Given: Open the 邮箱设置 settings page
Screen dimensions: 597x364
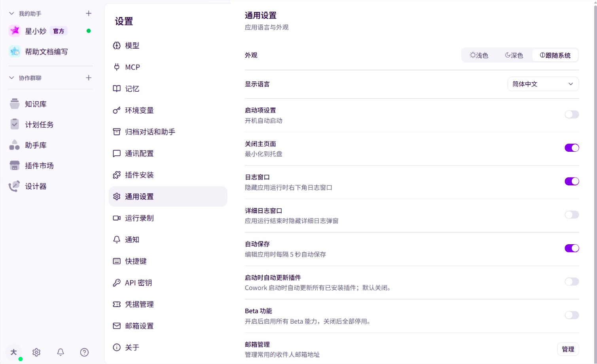Looking at the screenshot, I should (168, 326).
